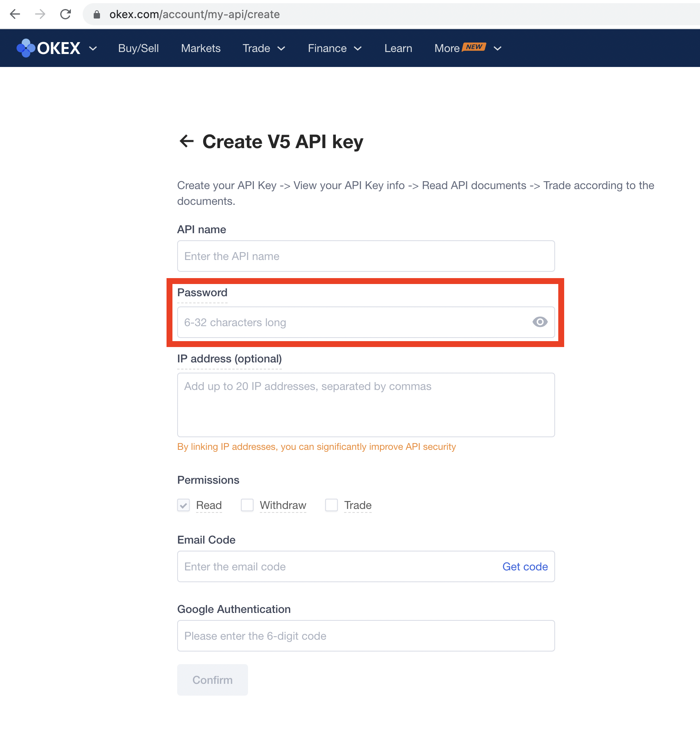Click the OKEX logo
The image size is (700, 750).
[x=48, y=48]
